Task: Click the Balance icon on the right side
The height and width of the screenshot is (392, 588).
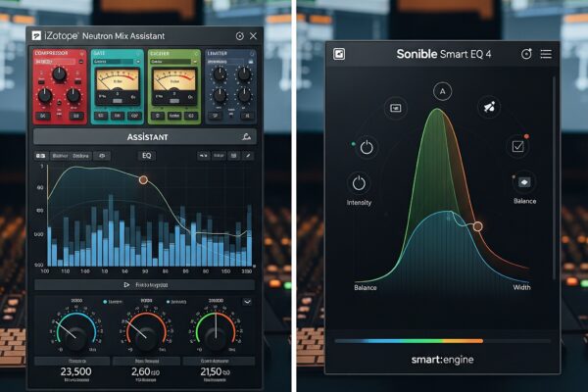Action: (524, 182)
